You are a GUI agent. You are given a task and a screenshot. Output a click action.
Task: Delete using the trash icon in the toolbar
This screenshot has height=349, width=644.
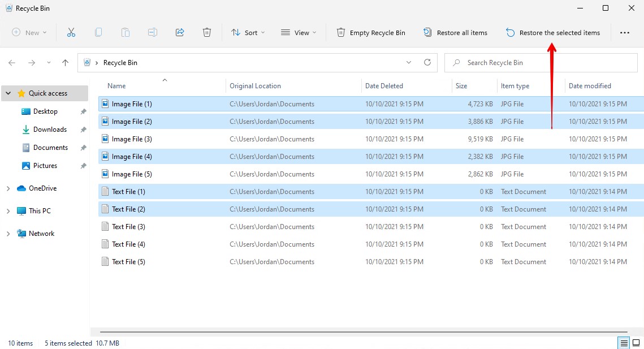click(207, 32)
